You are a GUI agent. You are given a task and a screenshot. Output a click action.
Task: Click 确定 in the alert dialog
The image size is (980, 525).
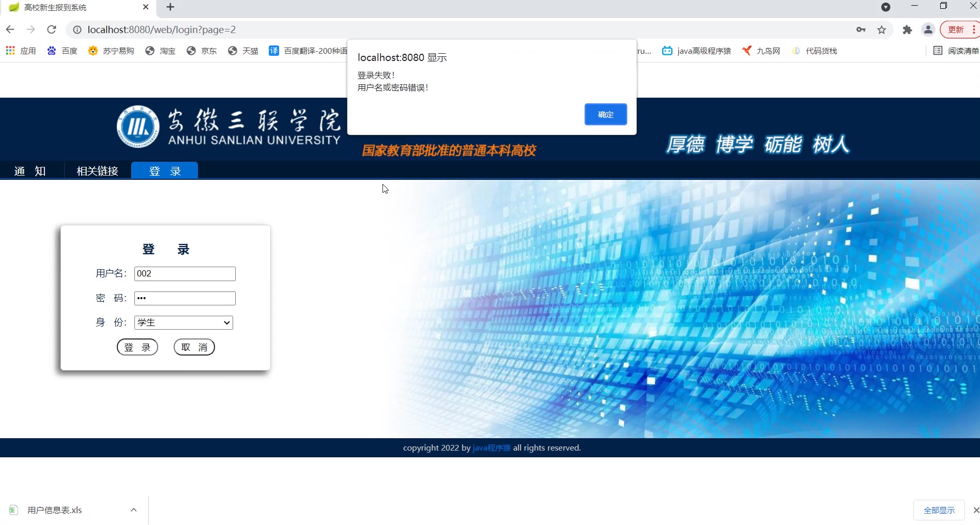coord(606,114)
